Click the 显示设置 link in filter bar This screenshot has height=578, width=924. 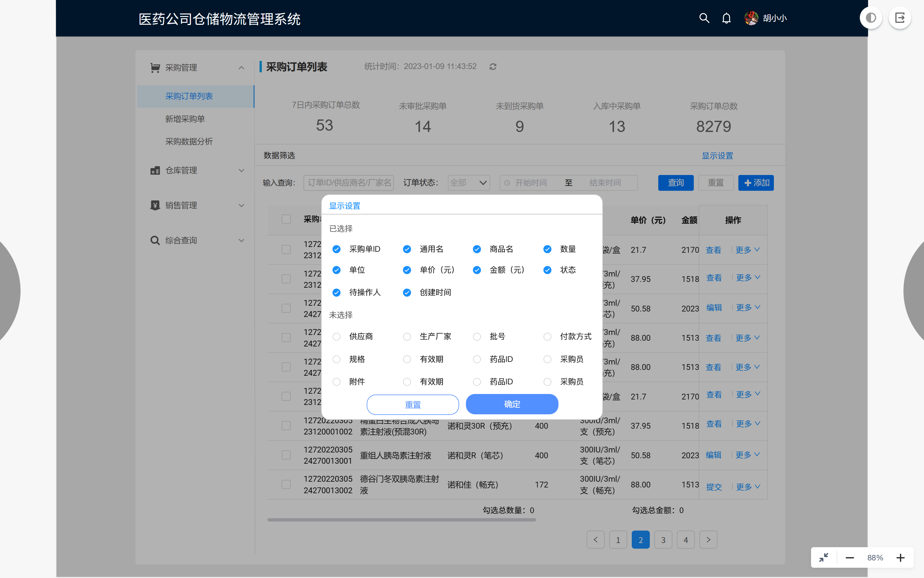pyautogui.click(x=717, y=156)
